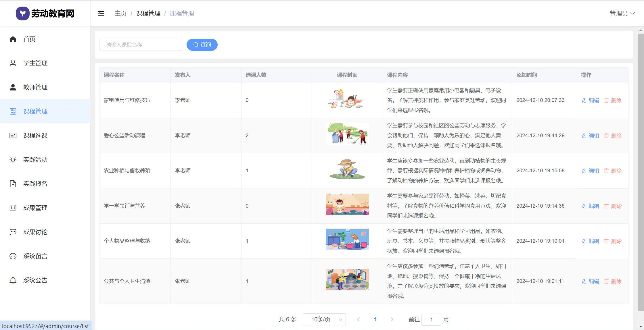Open 教师管理 menu item
644x330 pixels.
[x=35, y=87]
